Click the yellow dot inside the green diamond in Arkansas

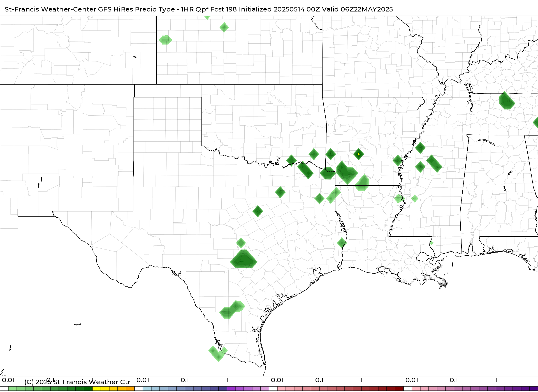(359, 154)
